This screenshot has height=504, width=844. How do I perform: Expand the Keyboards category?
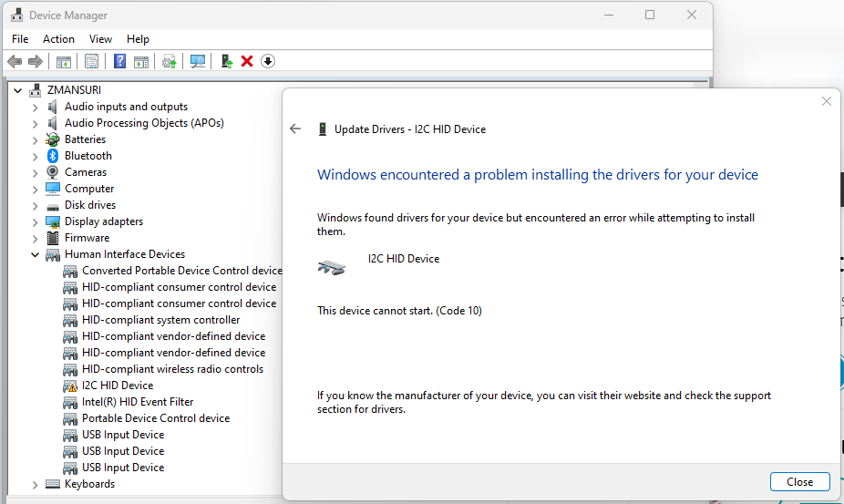pyautogui.click(x=36, y=484)
